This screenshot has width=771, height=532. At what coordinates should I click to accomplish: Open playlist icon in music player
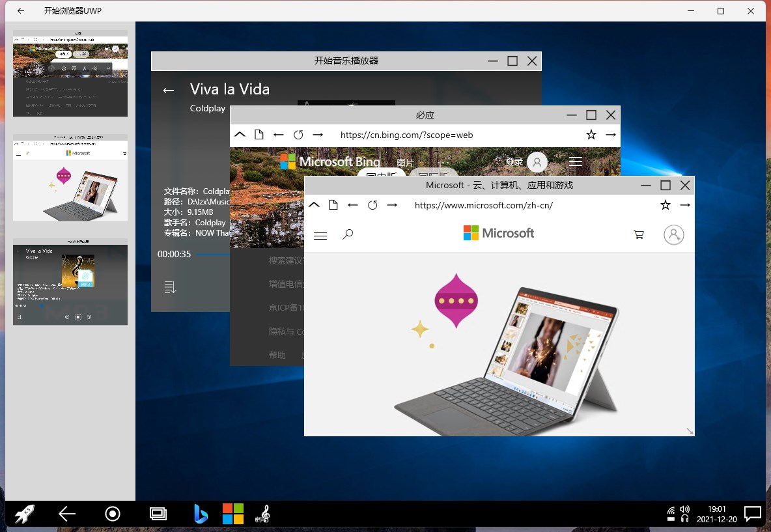pyautogui.click(x=170, y=287)
